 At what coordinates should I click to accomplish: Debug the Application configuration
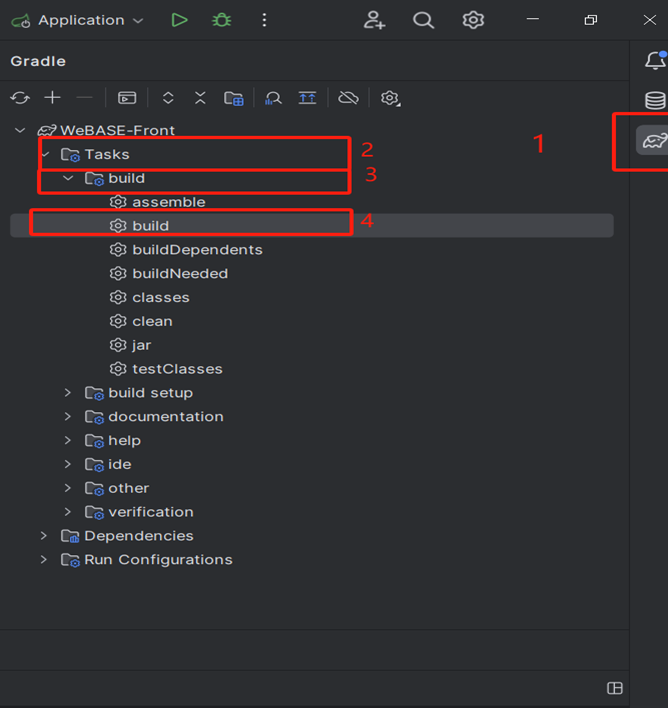[x=221, y=20]
